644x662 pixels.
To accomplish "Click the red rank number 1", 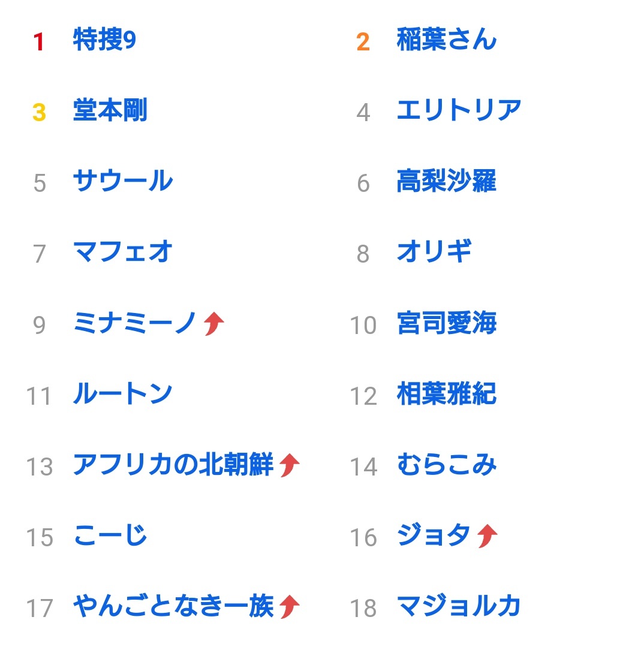I will [39, 42].
